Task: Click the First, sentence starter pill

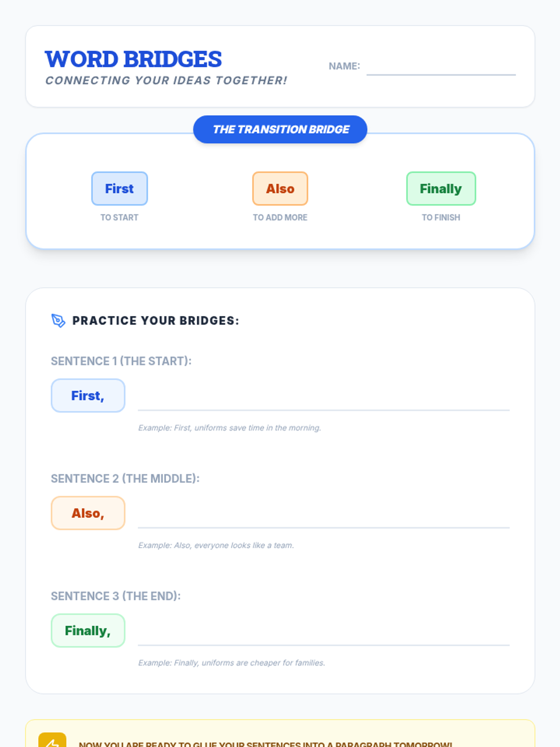Action: (x=88, y=395)
